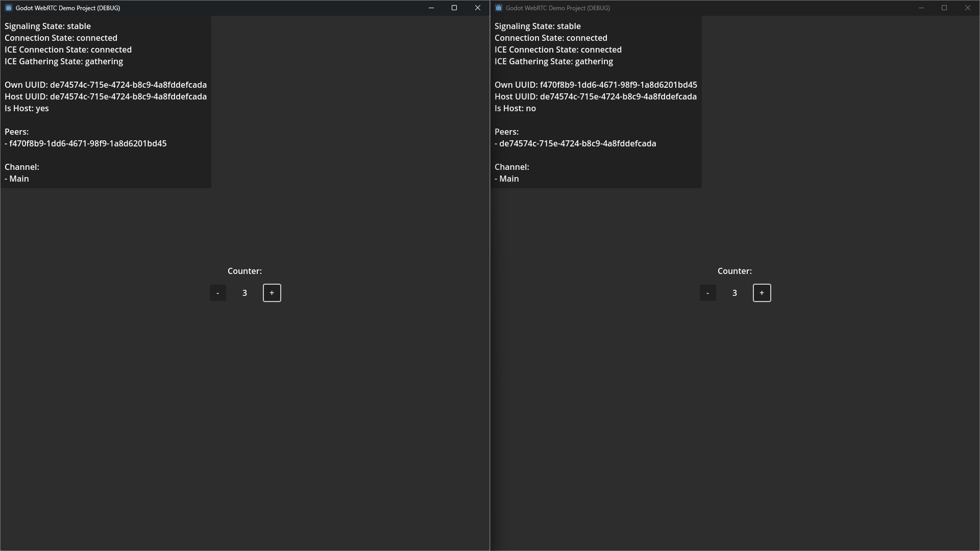
Task: Click the "Is Host: yes" status text
Action: click(27, 108)
